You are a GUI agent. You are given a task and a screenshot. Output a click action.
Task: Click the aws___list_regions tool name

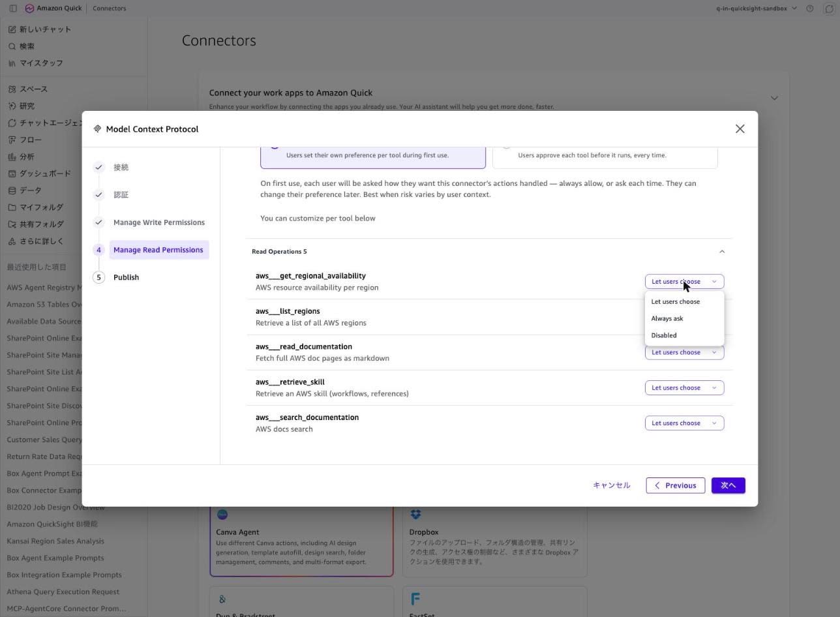click(288, 311)
